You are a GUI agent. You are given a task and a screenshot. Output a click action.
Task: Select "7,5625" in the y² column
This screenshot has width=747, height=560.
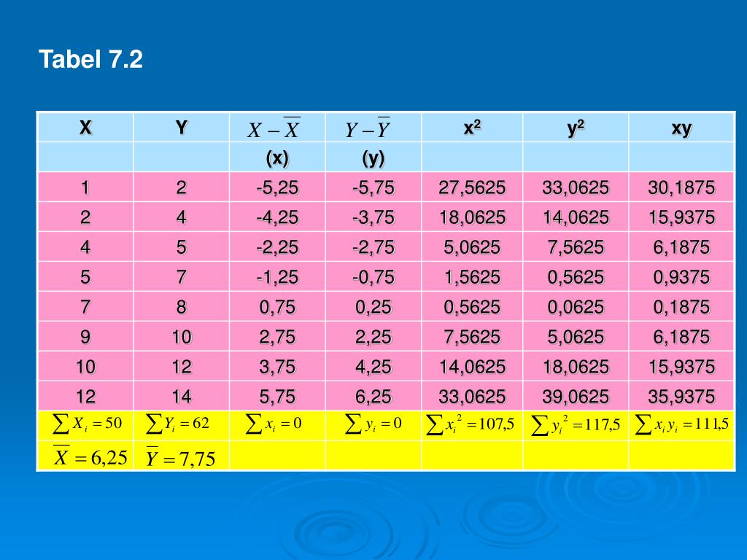click(x=576, y=247)
